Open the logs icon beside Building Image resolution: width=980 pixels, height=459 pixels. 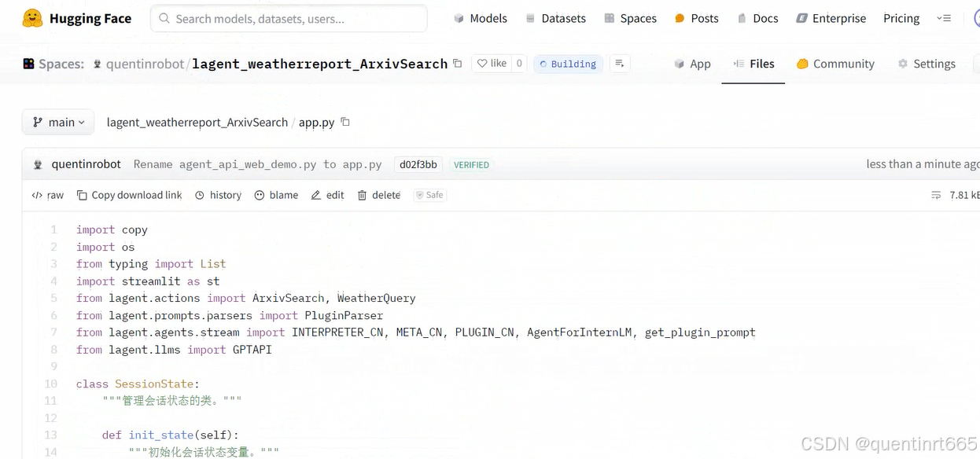tap(620, 64)
